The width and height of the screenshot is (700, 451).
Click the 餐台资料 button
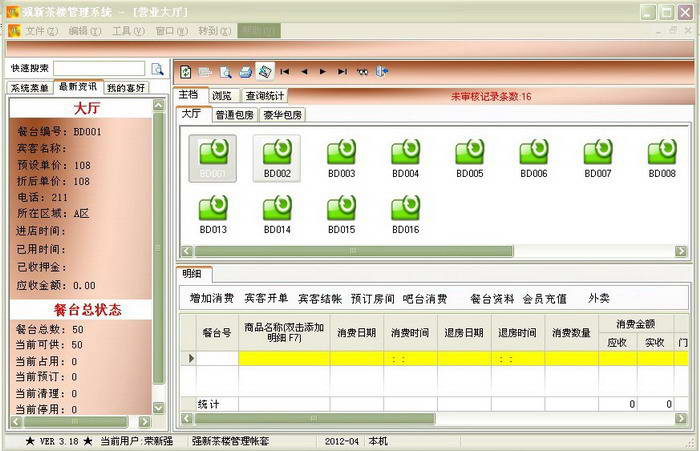tap(492, 298)
